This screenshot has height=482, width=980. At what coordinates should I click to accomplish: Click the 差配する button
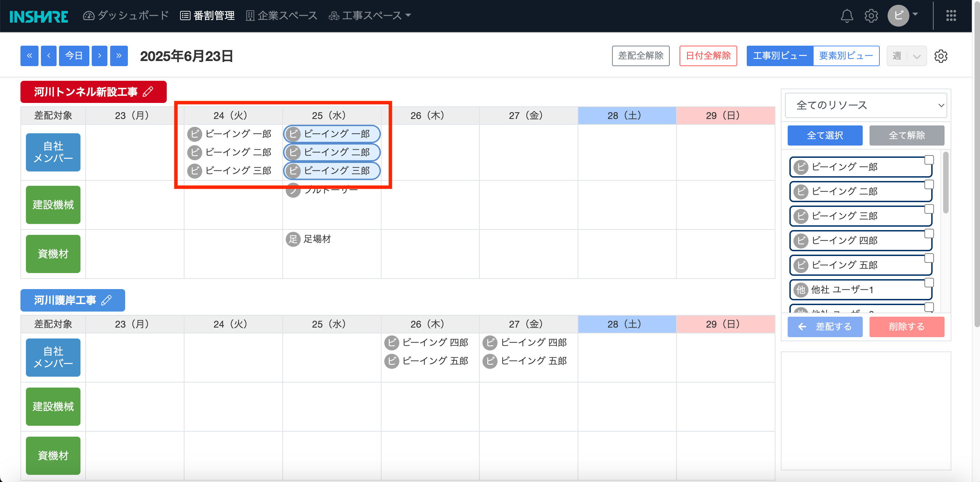tap(825, 327)
